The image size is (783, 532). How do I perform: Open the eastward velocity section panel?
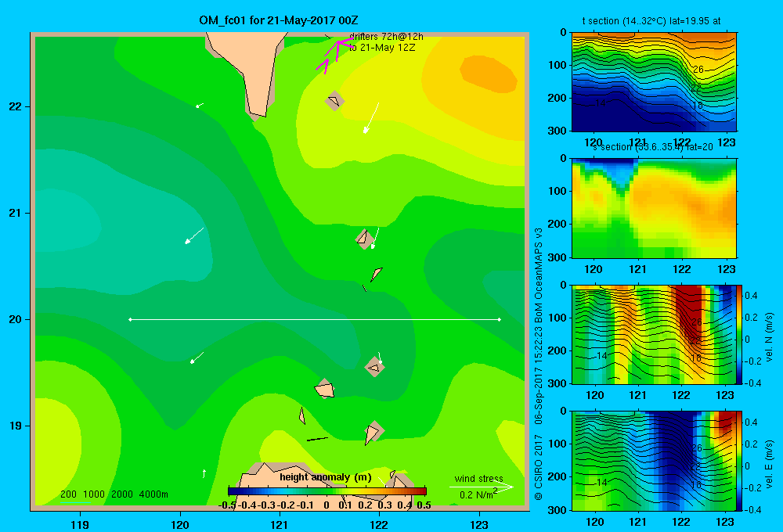654,461
